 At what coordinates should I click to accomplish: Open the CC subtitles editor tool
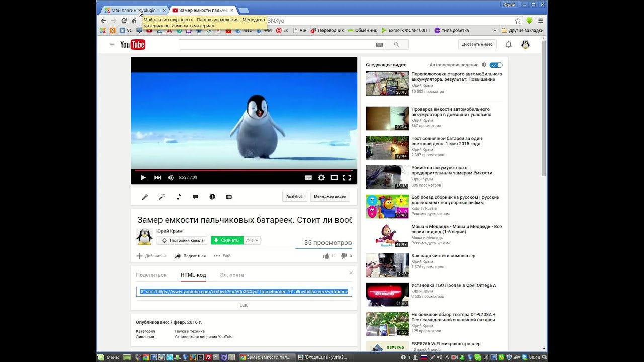pyautogui.click(x=229, y=197)
